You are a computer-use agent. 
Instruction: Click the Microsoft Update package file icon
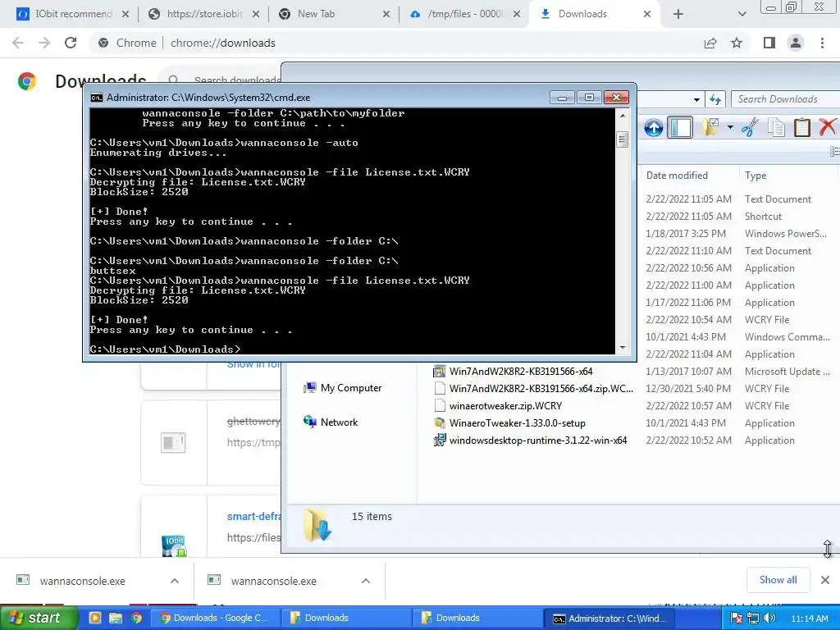(x=440, y=372)
